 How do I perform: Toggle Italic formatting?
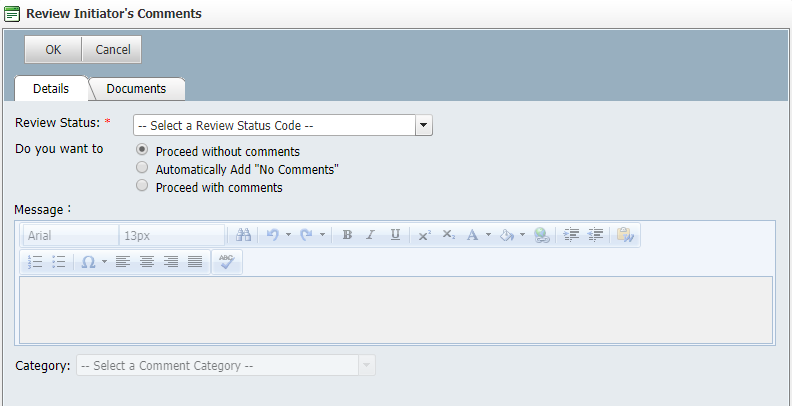click(x=371, y=235)
